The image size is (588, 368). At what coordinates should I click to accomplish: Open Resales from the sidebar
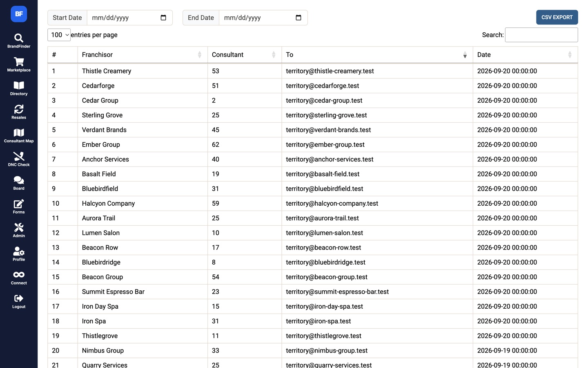[x=19, y=112]
